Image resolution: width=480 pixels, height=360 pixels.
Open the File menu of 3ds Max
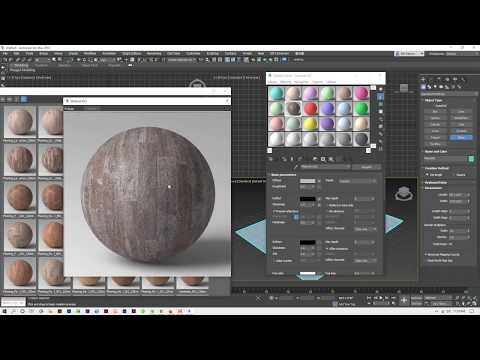click(5, 53)
